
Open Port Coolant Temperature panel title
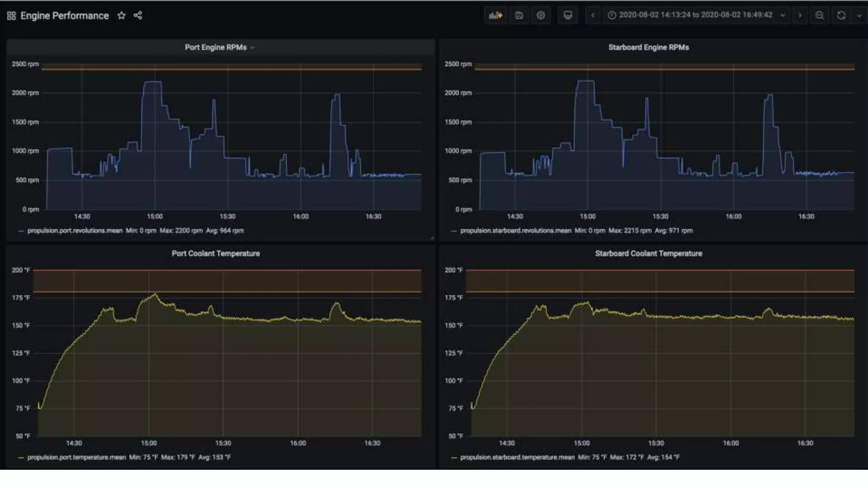pos(216,253)
